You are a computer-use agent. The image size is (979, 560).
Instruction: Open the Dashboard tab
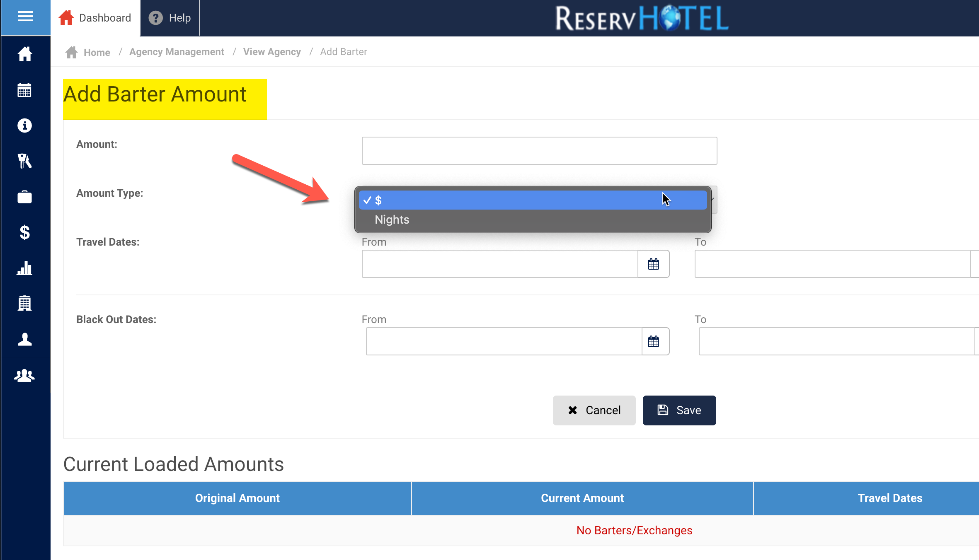[x=95, y=18]
